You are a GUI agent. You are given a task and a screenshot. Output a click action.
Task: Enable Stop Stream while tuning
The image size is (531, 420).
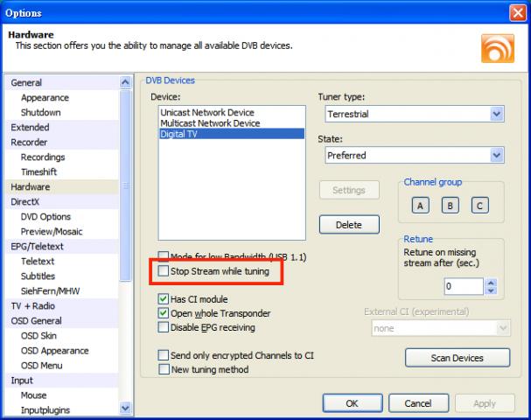point(164,272)
